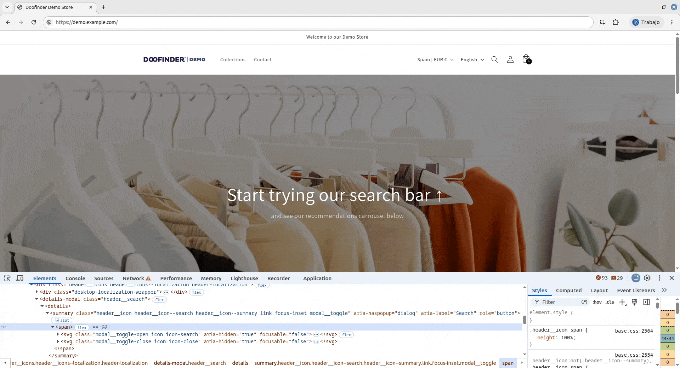Open the Application tab
Viewport: 680px width, 368px height.
[x=317, y=278]
